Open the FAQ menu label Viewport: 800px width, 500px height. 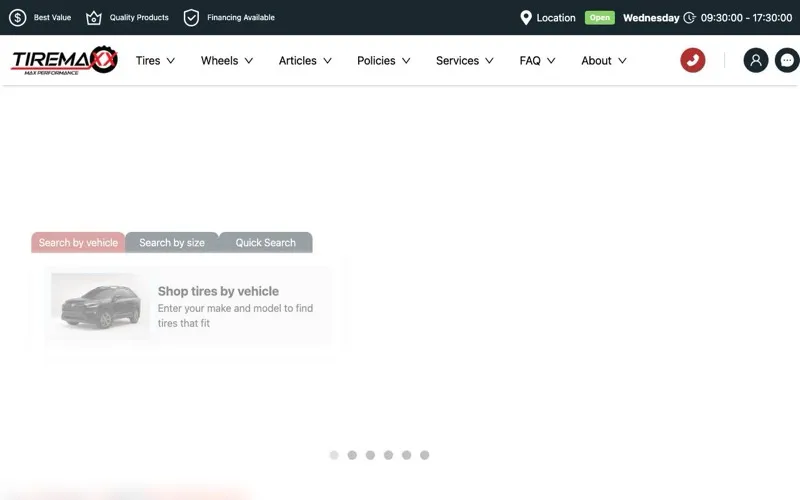point(530,61)
